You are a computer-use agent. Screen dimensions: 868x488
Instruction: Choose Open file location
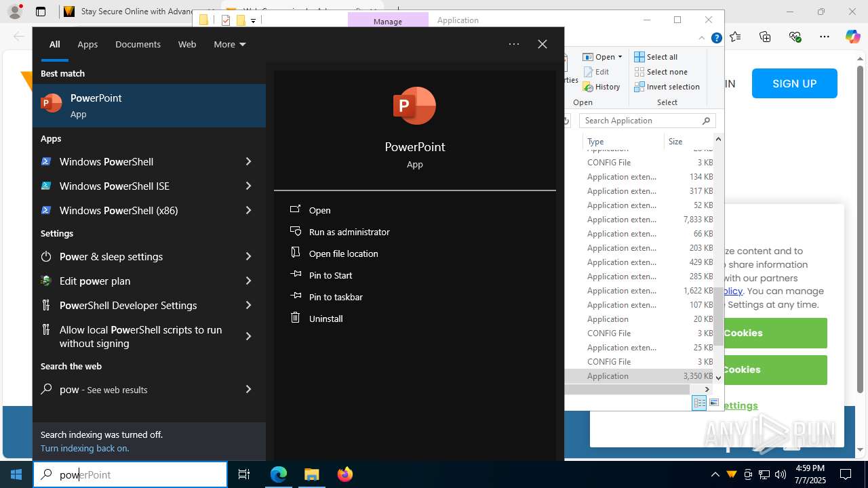[x=343, y=253]
